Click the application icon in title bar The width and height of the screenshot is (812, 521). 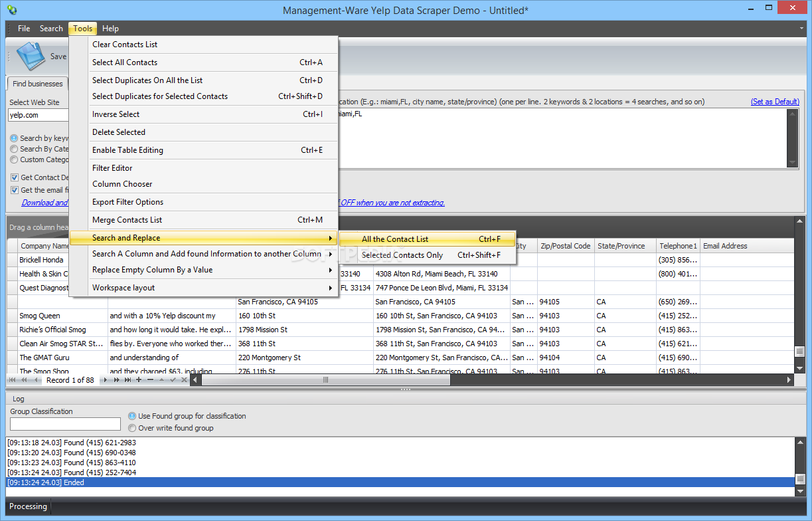[11, 10]
